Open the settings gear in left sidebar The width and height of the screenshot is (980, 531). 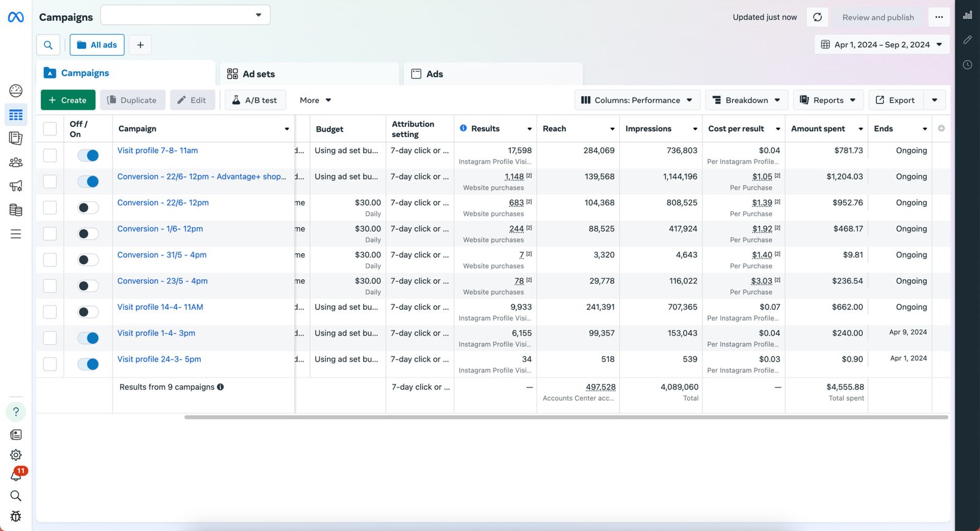point(16,455)
